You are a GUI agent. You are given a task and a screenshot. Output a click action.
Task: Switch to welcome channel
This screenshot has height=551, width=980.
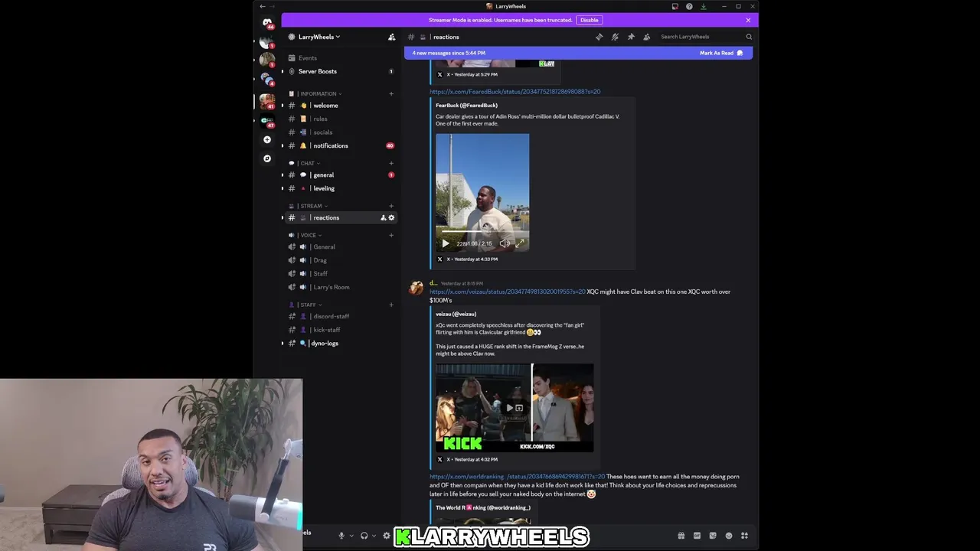[341, 106]
